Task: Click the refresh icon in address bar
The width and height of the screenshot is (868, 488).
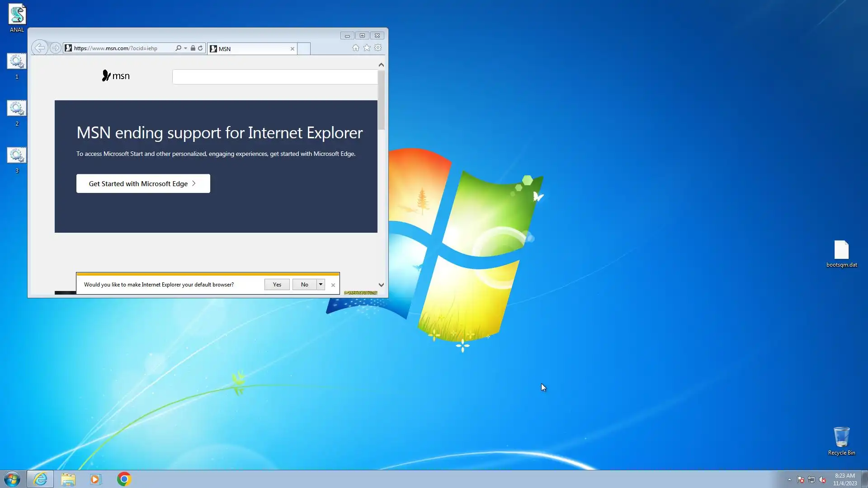Action: click(200, 48)
